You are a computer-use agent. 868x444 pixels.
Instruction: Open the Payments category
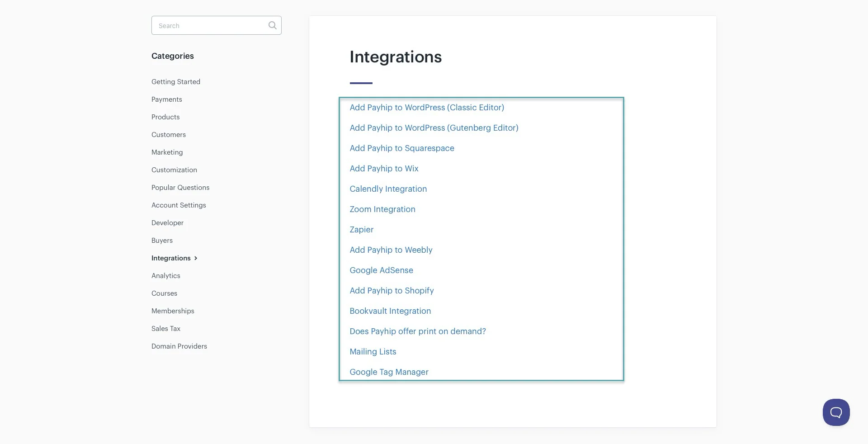click(167, 99)
